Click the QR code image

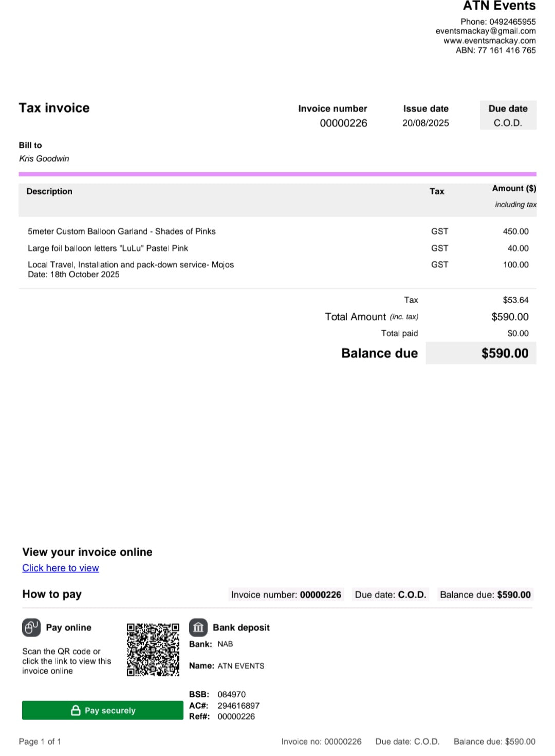click(153, 650)
